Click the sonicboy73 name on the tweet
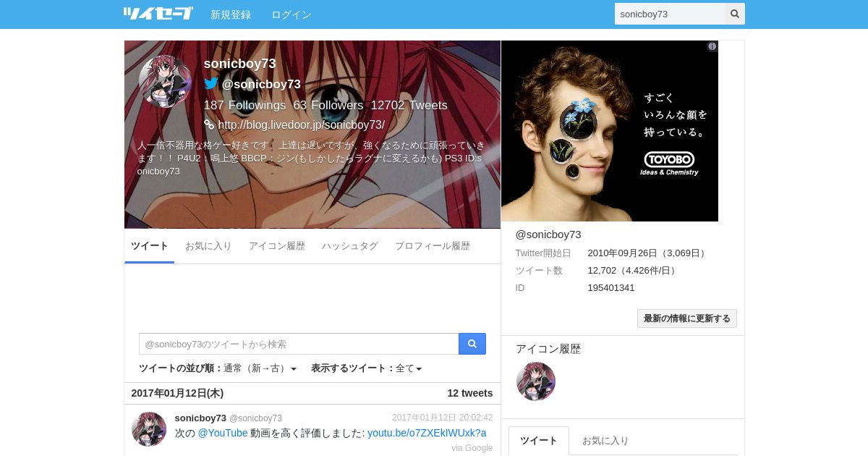The image size is (868, 456). [x=200, y=418]
